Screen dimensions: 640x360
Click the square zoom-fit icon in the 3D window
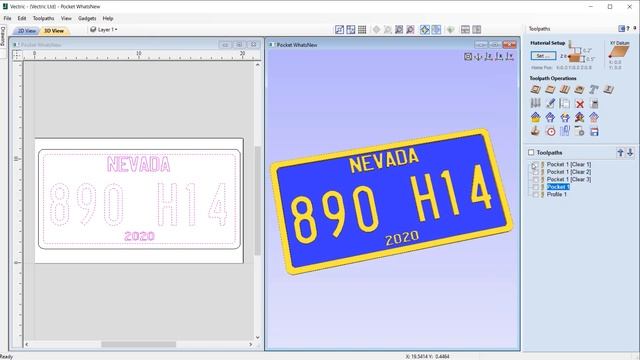coord(468,56)
